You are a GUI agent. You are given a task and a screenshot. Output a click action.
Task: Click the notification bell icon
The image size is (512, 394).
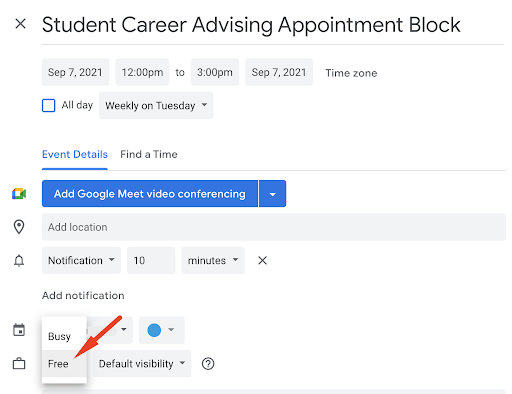(x=19, y=260)
